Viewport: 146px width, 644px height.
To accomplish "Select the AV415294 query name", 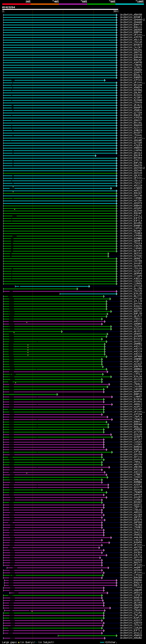I will pos(8,8).
